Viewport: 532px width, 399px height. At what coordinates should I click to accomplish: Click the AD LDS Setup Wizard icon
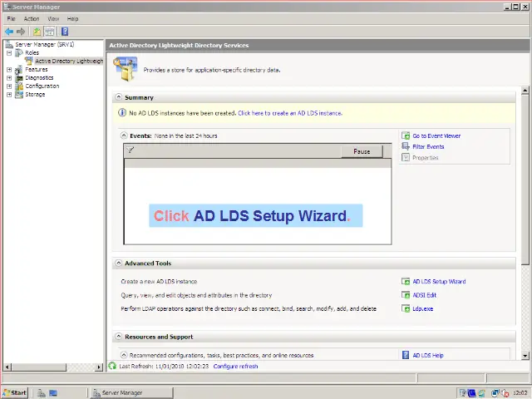pyautogui.click(x=406, y=281)
